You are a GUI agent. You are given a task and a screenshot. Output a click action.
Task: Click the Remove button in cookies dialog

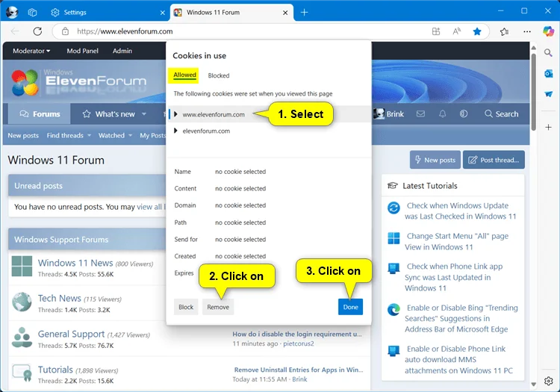tap(218, 307)
